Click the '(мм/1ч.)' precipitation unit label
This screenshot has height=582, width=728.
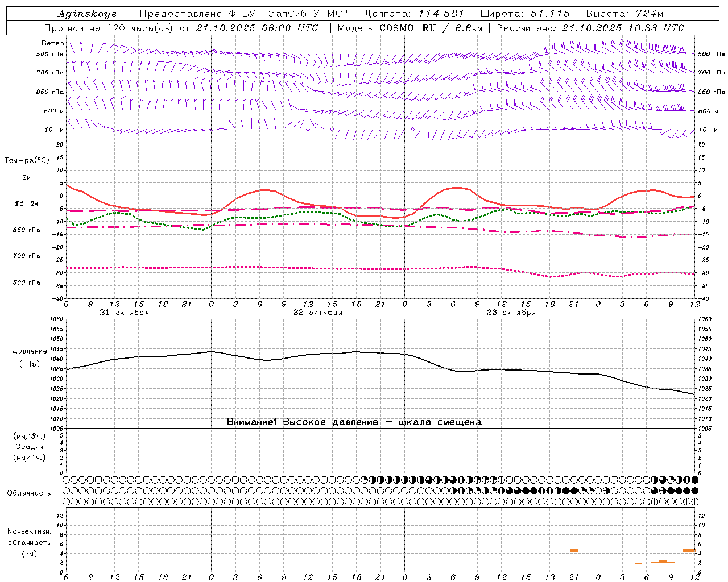29,458
